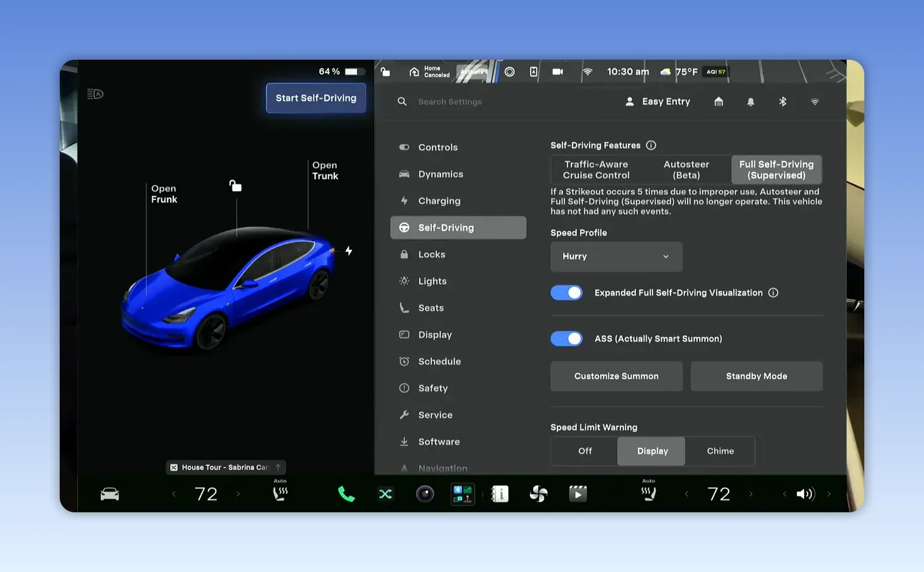This screenshot has height=572, width=924.
Task: Tap Open Frunk label
Action: point(164,194)
